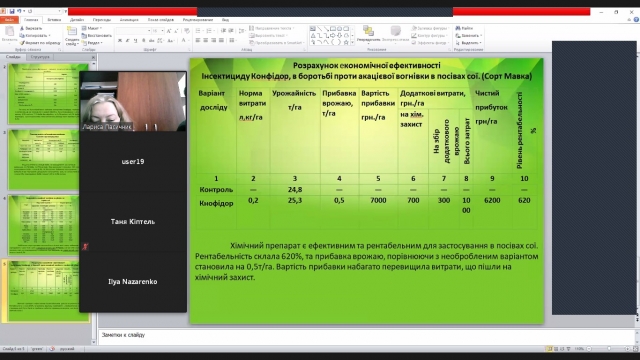
Task: Click the spell check icon in status bar
Action: click(x=52, y=349)
